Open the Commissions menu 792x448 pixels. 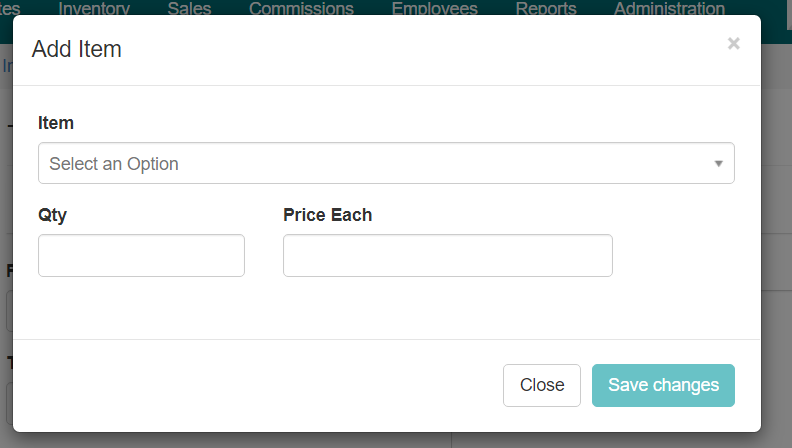(301, 8)
